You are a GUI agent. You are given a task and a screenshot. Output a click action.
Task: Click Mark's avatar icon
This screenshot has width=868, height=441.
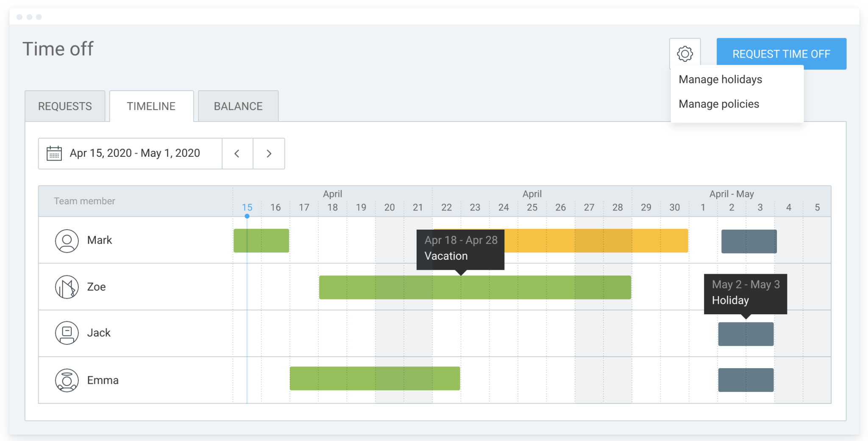click(67, 241)
